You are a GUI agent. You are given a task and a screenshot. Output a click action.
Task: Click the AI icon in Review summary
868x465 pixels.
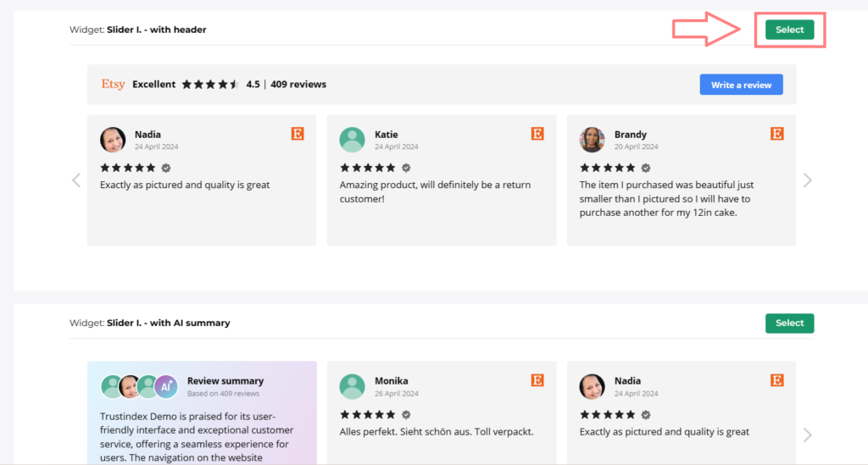166,386
